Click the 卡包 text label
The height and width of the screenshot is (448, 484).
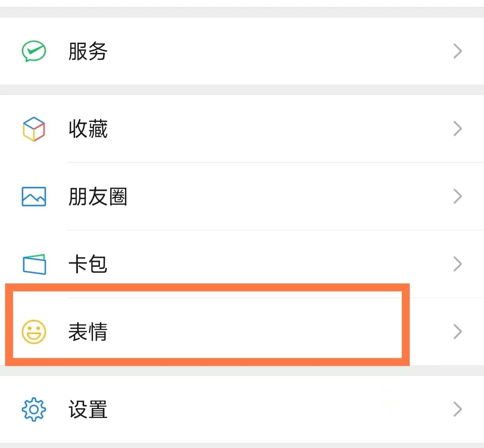pos(88,264)
